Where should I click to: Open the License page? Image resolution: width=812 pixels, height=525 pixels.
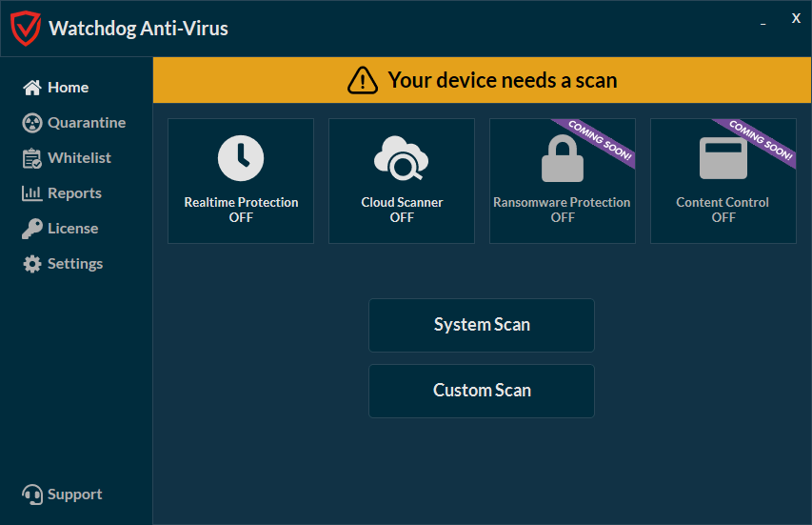(73, 229)
